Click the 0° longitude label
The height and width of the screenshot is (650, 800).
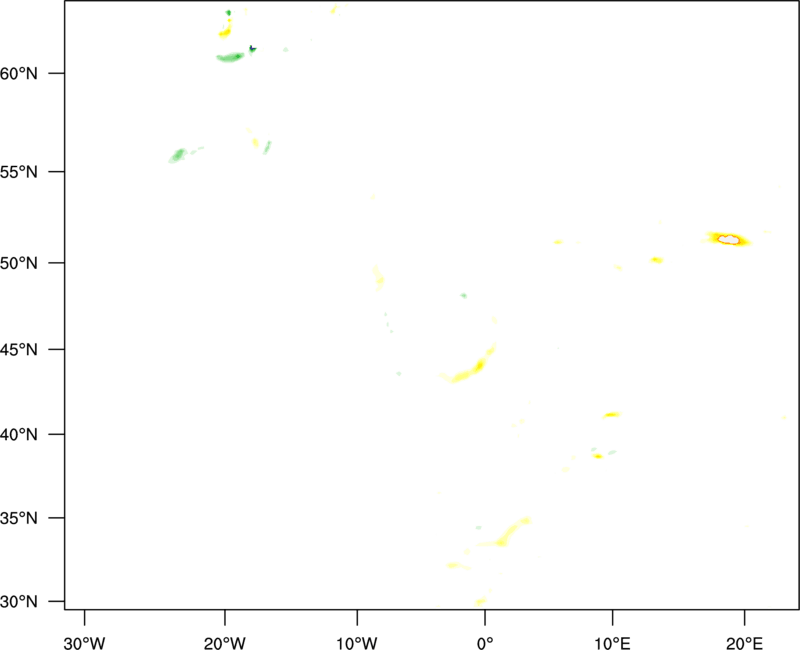tap(485, 643)
